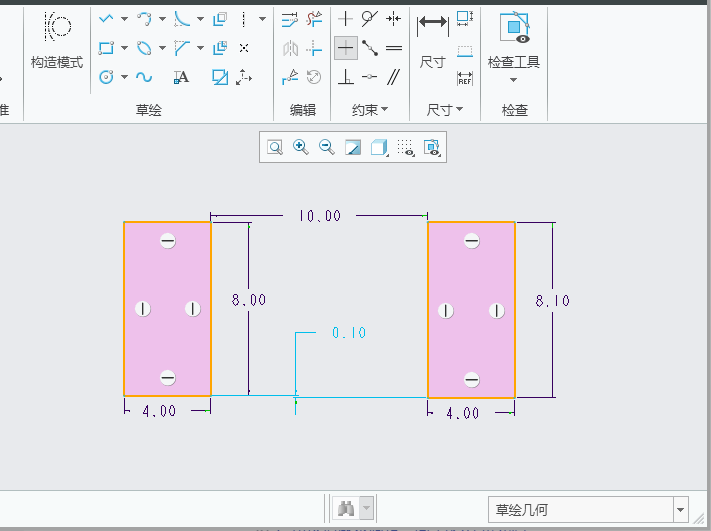Select the Ellipse tool
Image resolution: width=711 pixels, height=531 pixels.
coord(144,48)
